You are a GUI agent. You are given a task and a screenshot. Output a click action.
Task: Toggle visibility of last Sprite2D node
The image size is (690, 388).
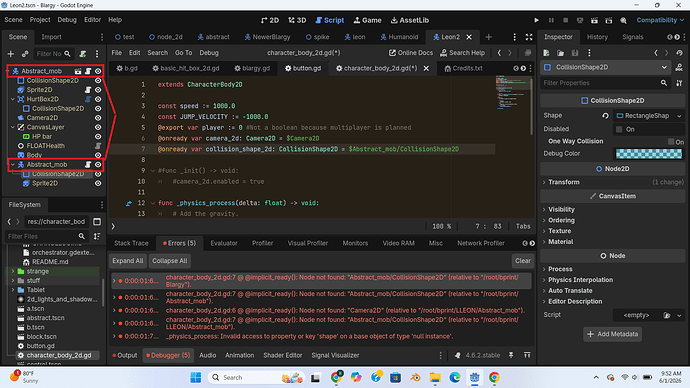(98, 183)
